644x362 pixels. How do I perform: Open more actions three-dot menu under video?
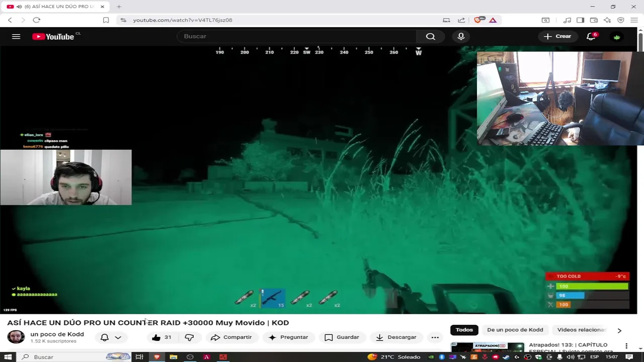[435, 337]
